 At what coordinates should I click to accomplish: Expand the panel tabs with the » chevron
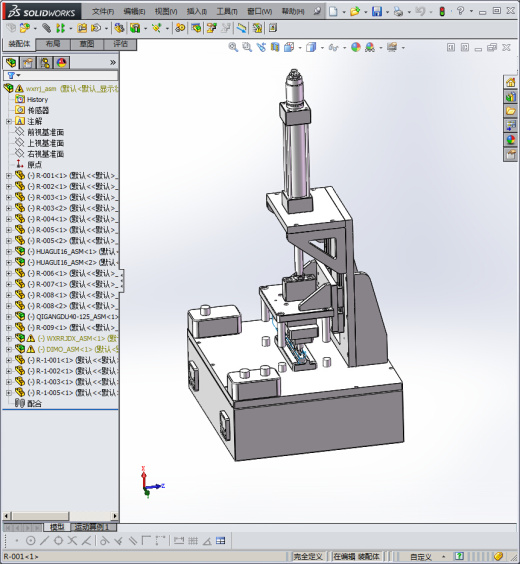click(113, 62)
